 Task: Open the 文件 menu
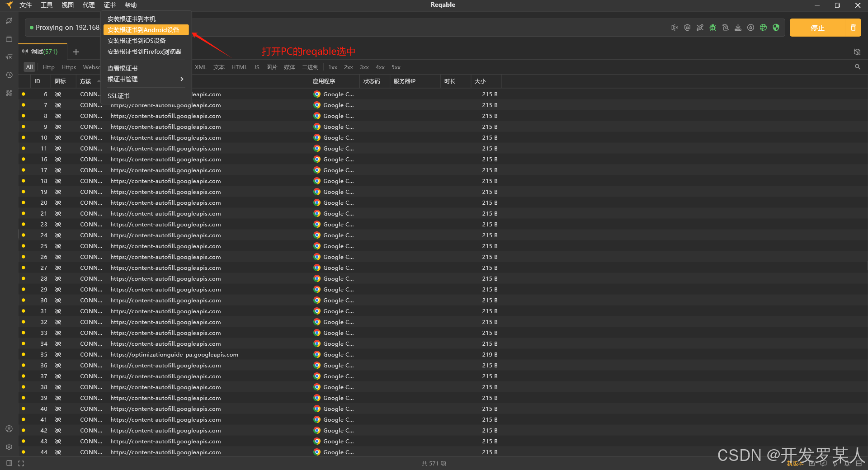tap(26, 5)
